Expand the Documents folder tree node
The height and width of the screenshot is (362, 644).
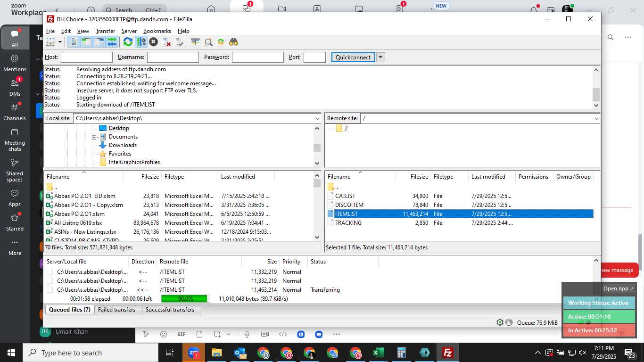(x=94, y=137)
